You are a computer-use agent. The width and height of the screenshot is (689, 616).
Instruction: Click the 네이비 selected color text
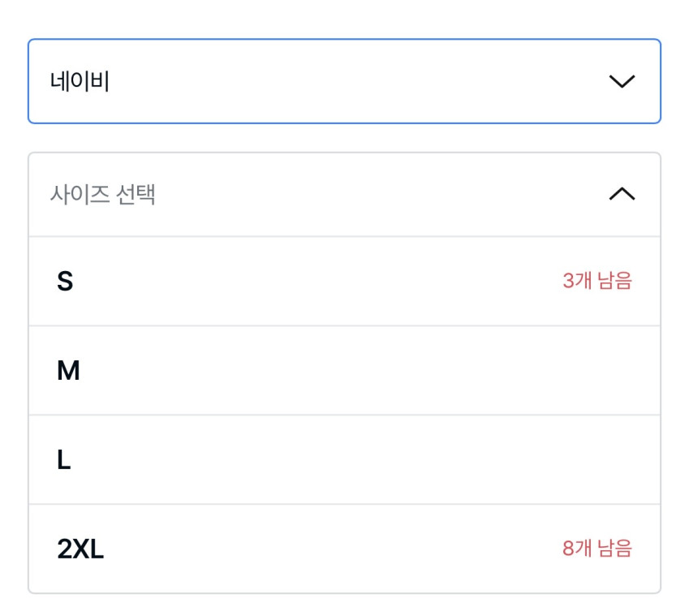tap(80, 81)
